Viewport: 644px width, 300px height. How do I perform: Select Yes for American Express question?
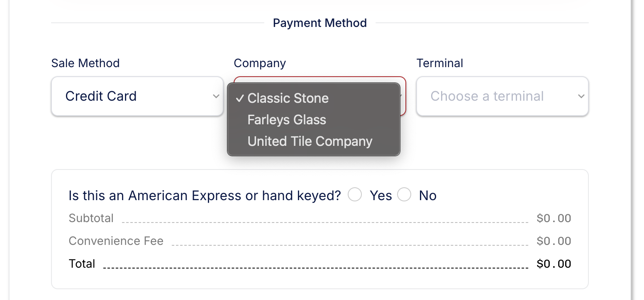point(355,194)
